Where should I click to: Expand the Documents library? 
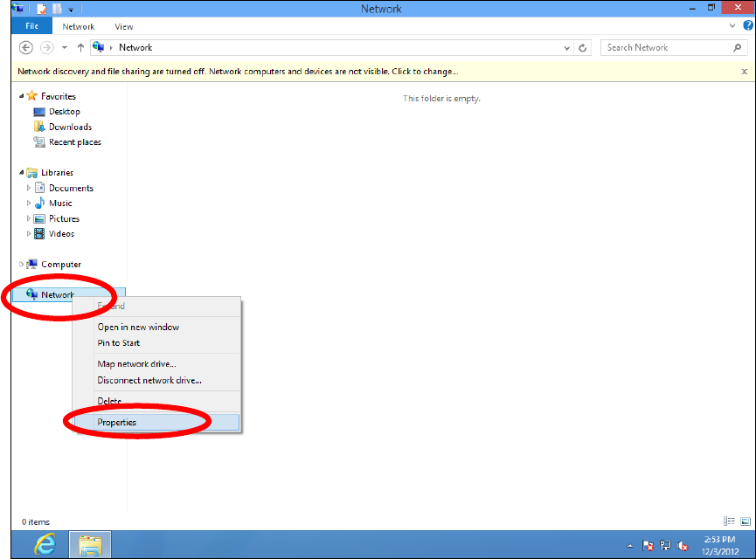pos(29,188)
